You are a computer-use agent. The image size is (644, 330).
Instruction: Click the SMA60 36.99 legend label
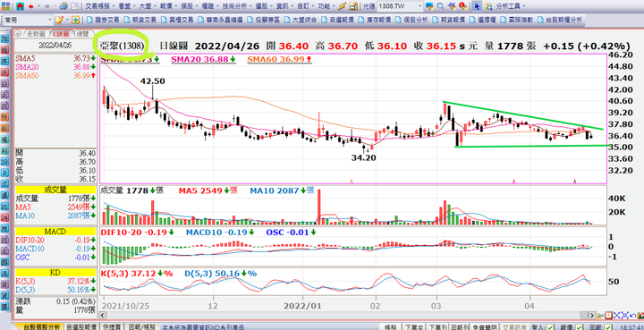coord(279,60)
